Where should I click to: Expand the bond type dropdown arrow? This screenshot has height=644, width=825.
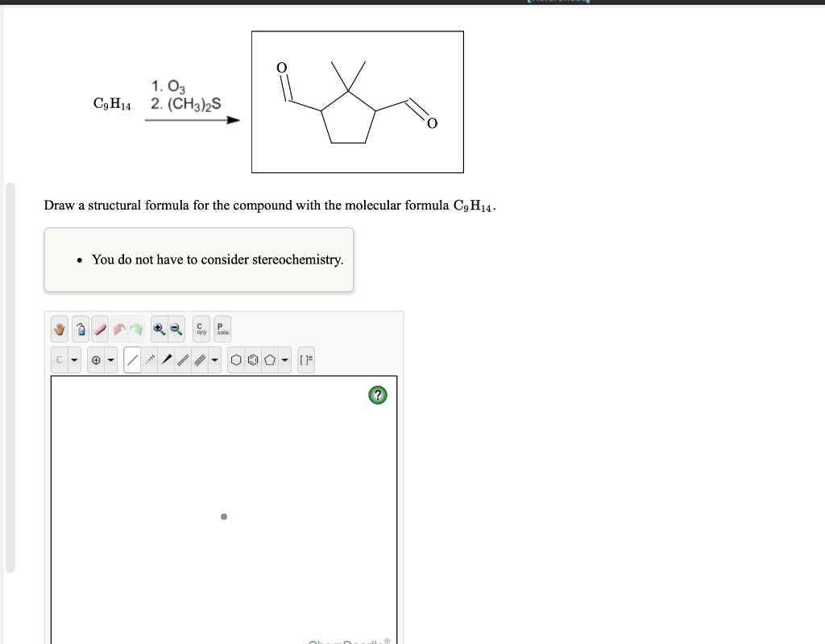point(215,360)
